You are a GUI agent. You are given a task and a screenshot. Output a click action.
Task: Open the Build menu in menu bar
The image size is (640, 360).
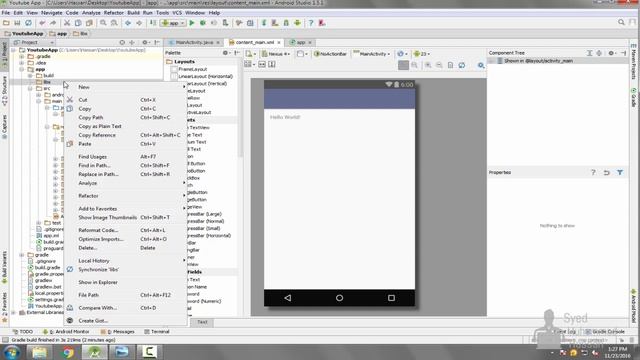coord(133,13)
